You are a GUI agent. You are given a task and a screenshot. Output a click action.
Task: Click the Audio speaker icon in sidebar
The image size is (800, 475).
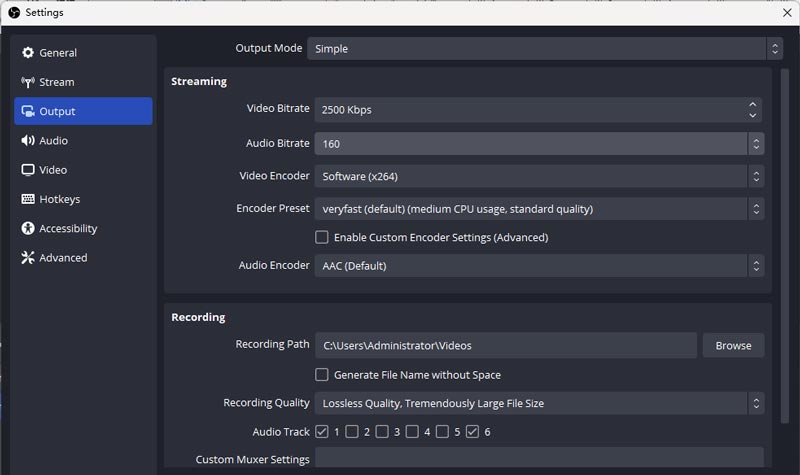tap(28, 141)
